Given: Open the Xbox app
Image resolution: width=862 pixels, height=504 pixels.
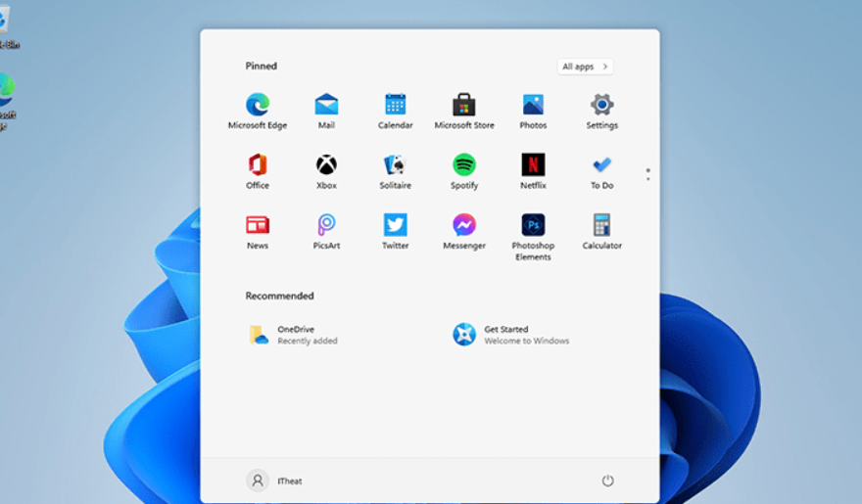Looking at the screenshot, I should [326, 165].
